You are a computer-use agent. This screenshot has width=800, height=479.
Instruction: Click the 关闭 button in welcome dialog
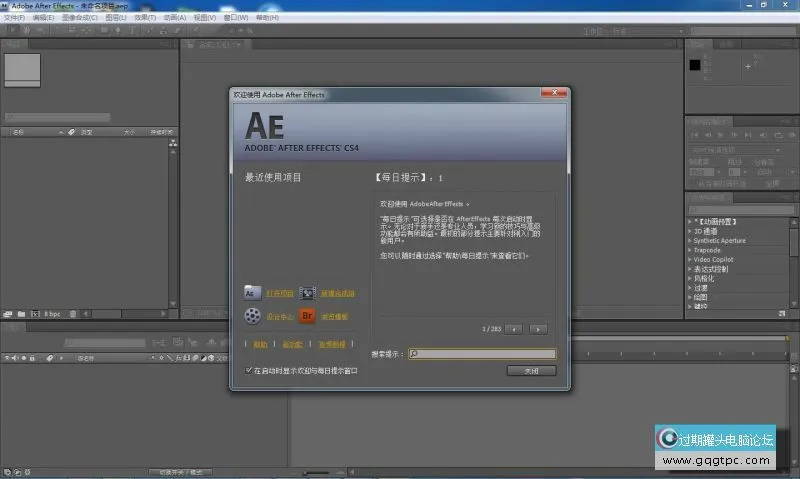coord(532,371)
